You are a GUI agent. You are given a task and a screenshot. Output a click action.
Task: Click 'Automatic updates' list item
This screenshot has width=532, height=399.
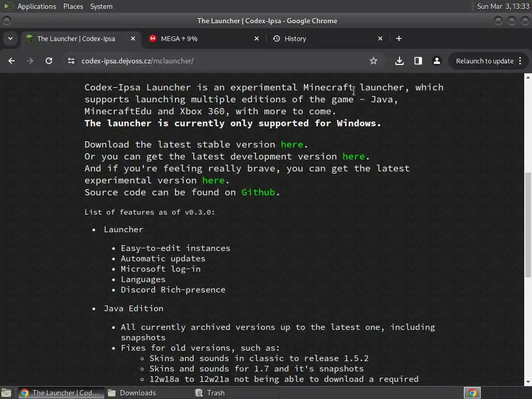[x=163, y=259]
